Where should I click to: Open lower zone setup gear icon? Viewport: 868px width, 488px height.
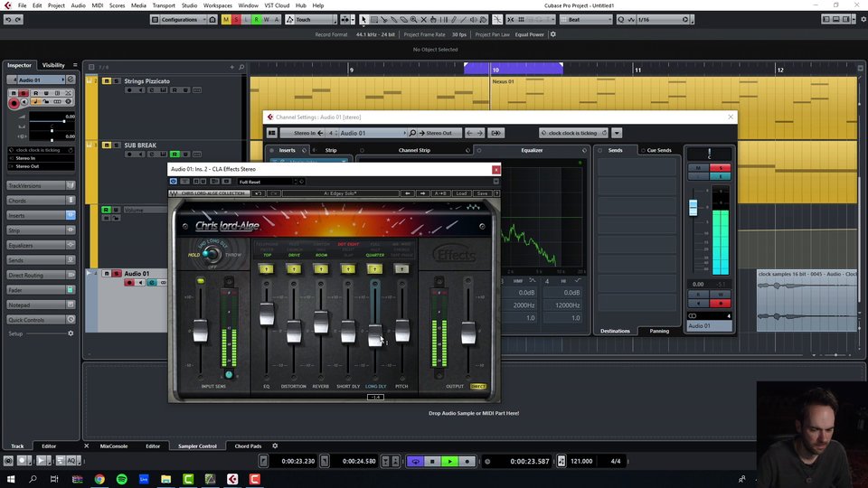coord(275,446)
